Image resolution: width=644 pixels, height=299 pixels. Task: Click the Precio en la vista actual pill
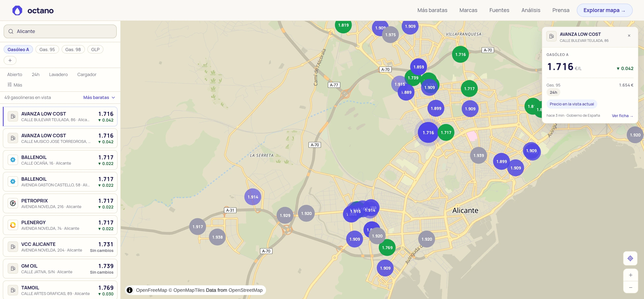pos(572,104)
